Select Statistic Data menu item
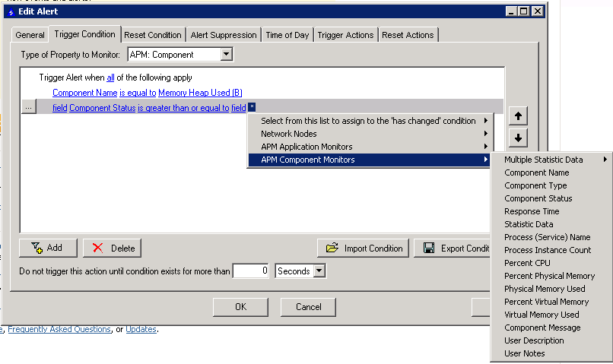613x364 pixels. click(x=551, y=223)
